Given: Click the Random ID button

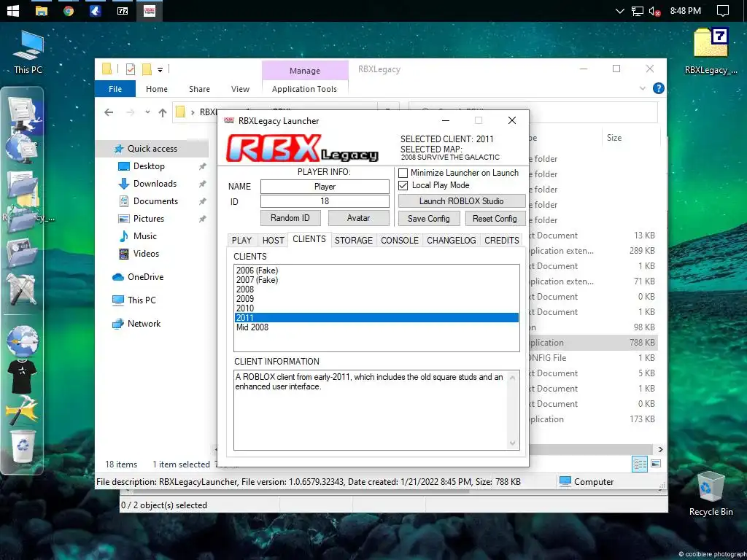Looking at the screenshot, I should click(290, 218).
